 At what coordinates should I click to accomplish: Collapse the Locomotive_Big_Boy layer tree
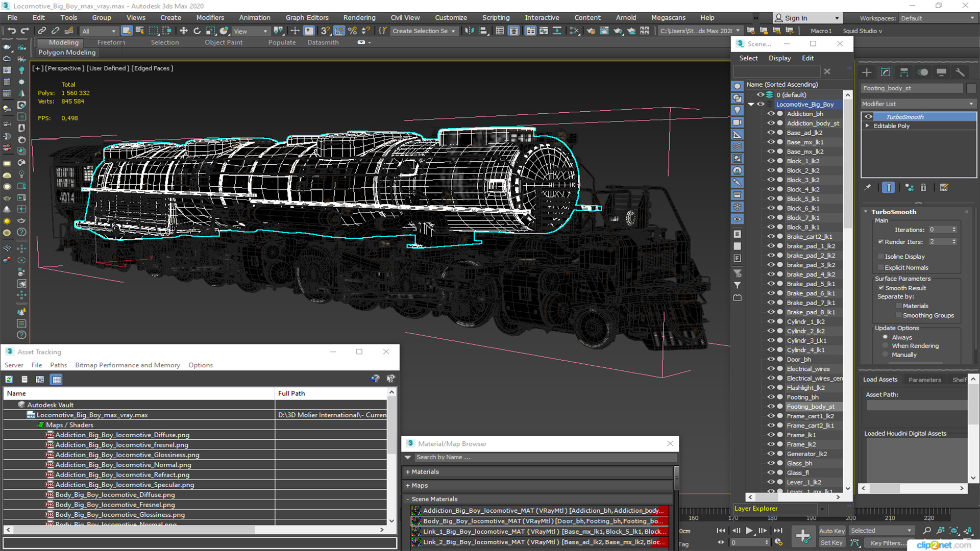[751, 104]
